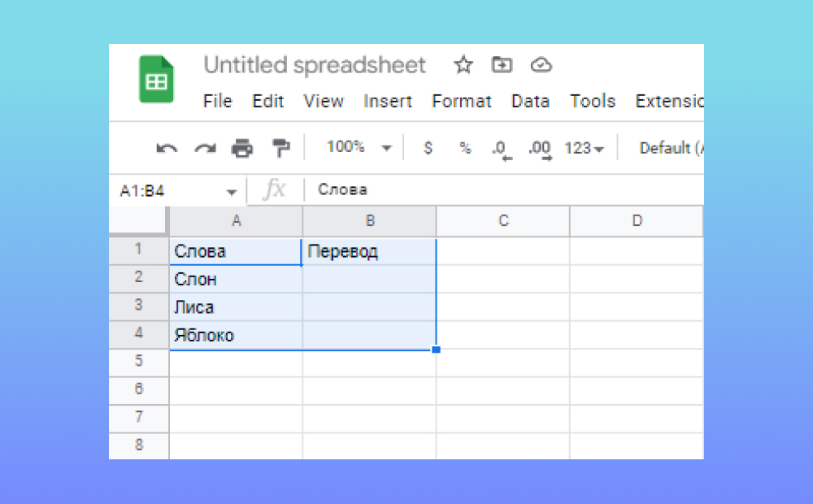Format as percent with the % button

click(465, 148)
